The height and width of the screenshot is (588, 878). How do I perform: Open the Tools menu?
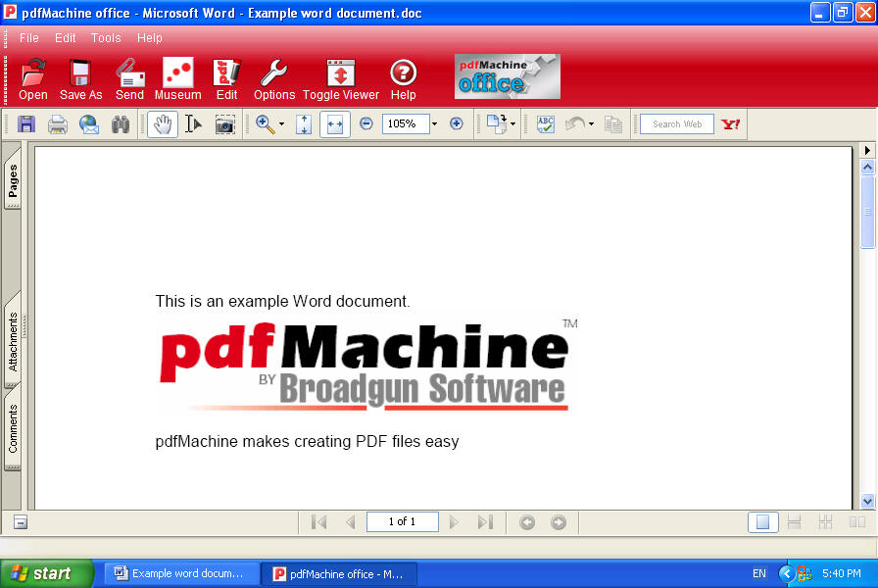pos(106,38)
